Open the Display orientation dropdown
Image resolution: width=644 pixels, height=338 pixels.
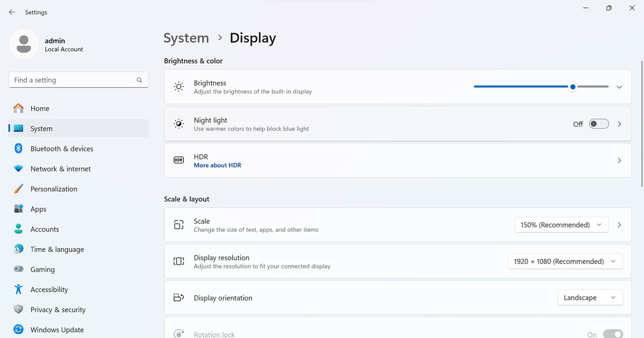coord(590,298)
